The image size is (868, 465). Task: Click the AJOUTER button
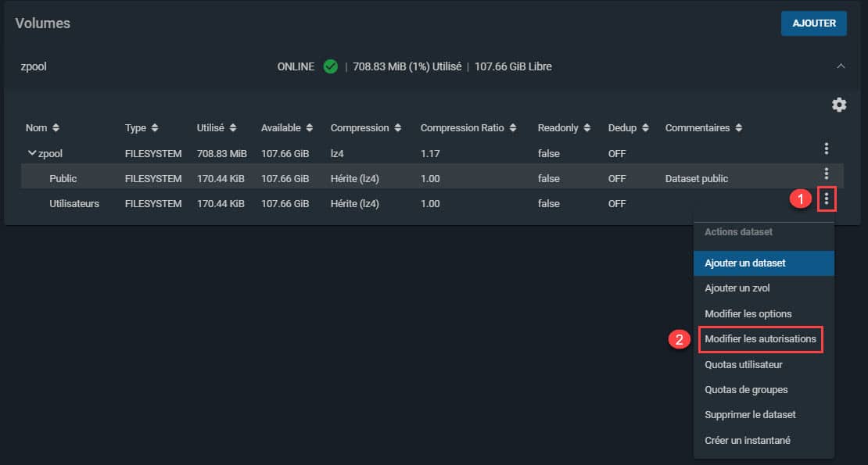click(x=813, y=23)
